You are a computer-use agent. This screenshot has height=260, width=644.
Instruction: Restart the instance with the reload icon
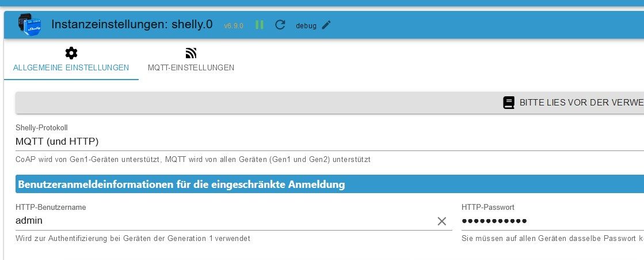(x=280, y=25)
